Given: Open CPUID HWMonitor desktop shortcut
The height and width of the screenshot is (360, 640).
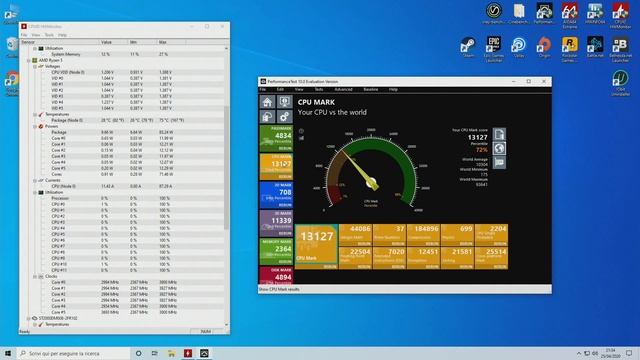Looking at the screenshot, I should tap(620, 16).
